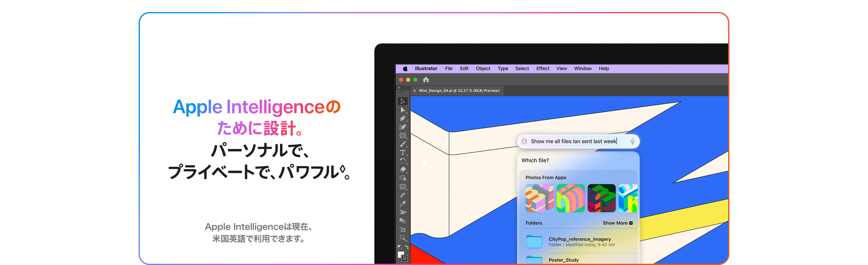Select the Rectangle tool
The image size is (868, 265).
pos(402,136)
